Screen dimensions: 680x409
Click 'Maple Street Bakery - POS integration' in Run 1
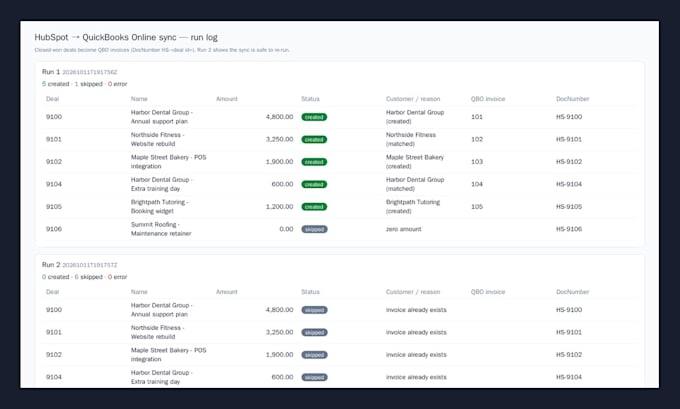169,162
